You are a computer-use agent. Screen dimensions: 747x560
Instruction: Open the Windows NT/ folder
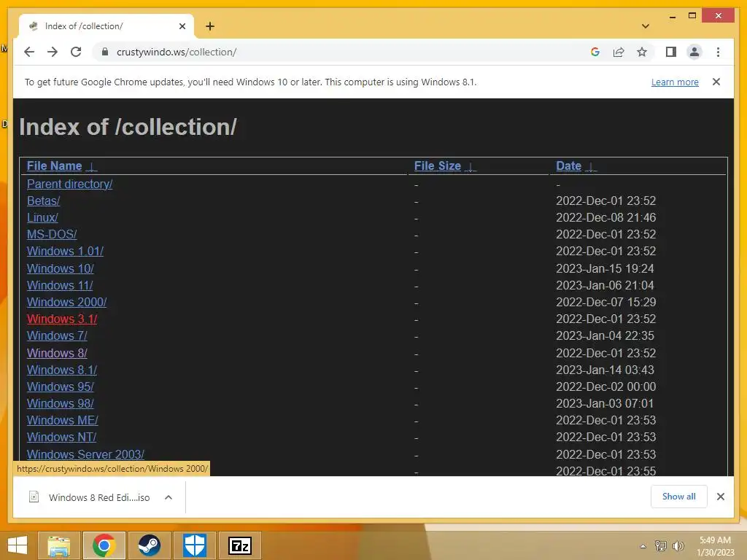[x=61, y=437]
